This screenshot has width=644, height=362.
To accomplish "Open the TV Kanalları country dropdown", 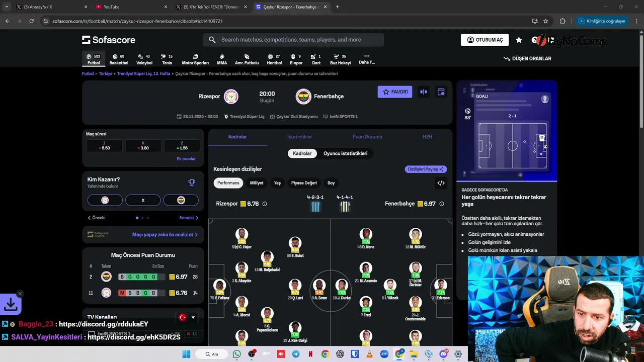I will [x=187, y=317].
